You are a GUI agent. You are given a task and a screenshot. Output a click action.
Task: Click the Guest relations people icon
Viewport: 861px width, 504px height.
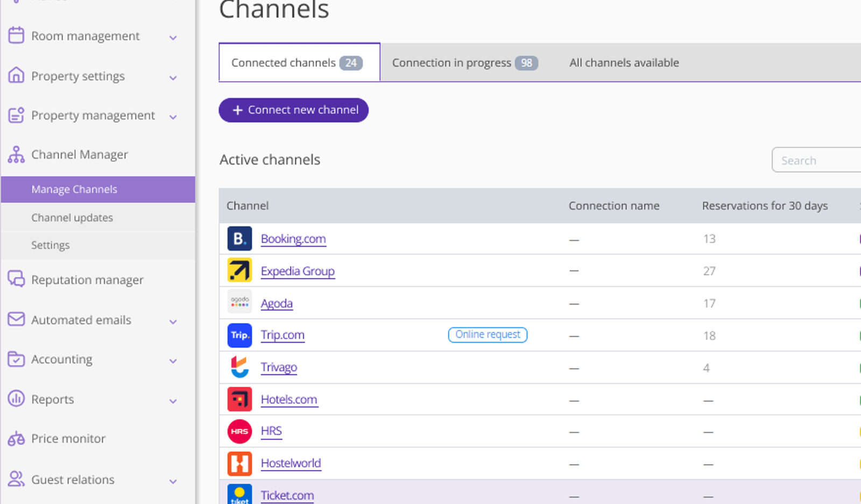16,479
